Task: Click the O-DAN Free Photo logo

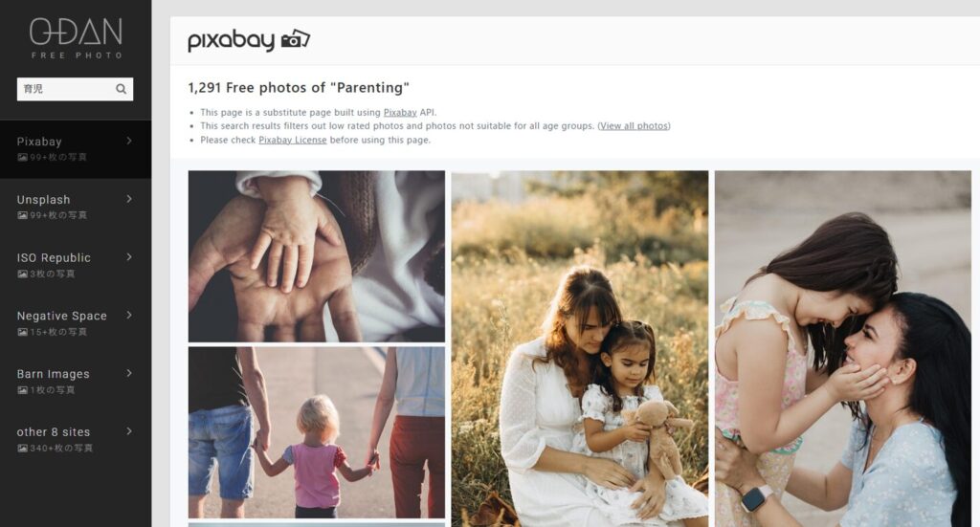Action: tap(77, 38)
